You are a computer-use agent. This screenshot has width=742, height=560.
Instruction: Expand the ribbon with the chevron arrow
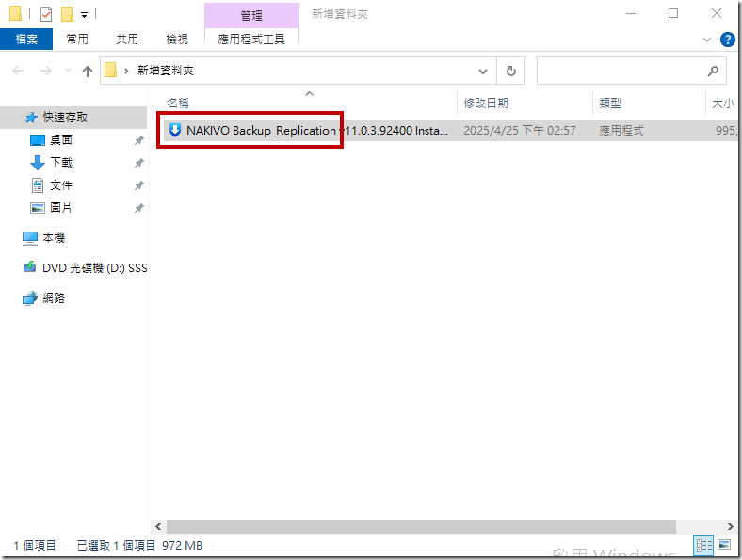[x=707, y=40]
